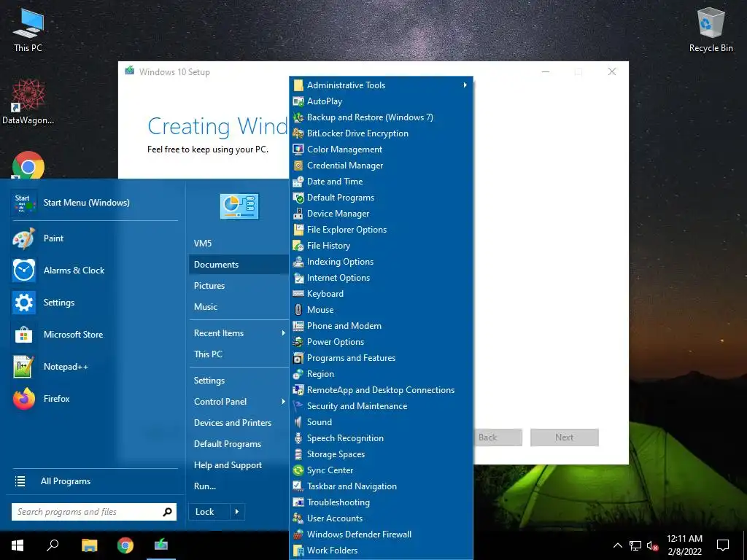Open the Settings gear icon in the pinned apps list

[x=24, y=303]
